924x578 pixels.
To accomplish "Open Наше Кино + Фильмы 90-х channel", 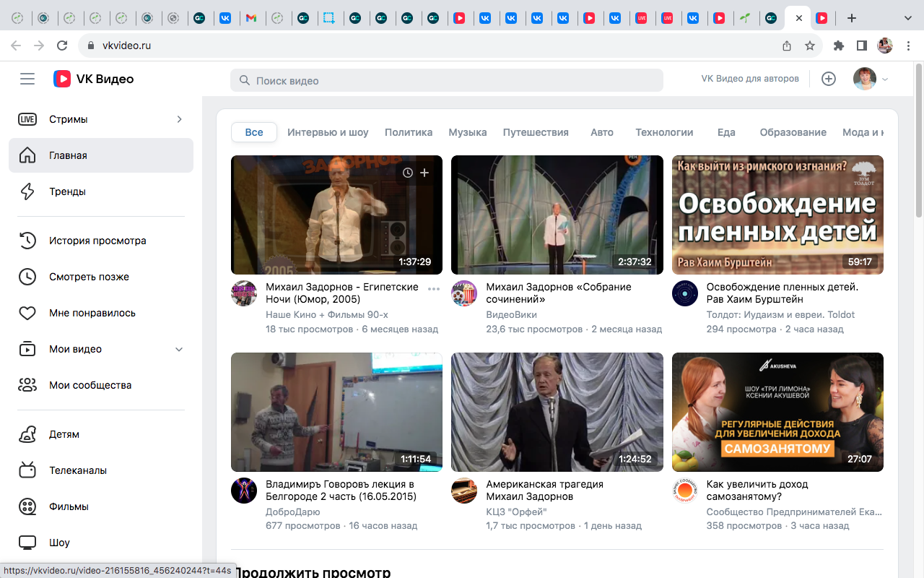I will click(326, 314).
